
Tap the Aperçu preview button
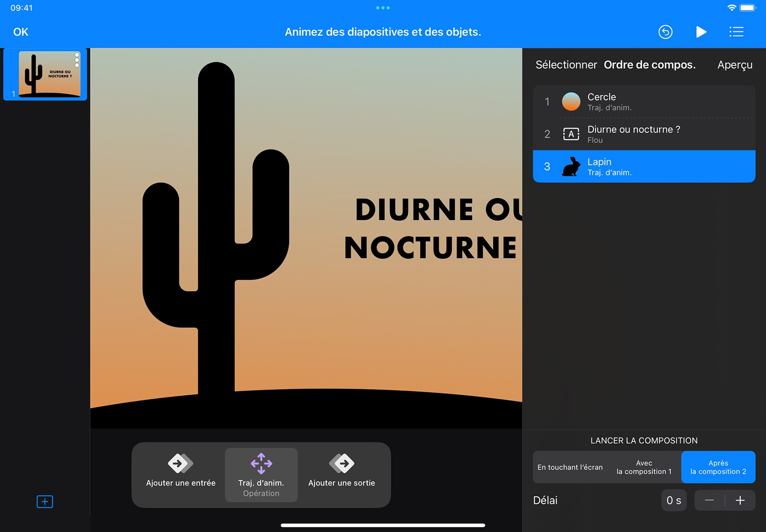tap(735, 65)
